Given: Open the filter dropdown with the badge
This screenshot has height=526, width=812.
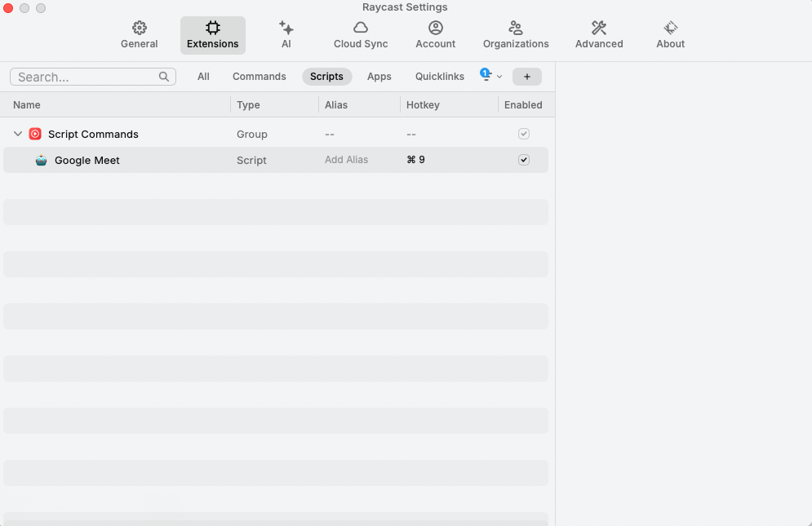Looking at the screenshot, I should point(490,77).
